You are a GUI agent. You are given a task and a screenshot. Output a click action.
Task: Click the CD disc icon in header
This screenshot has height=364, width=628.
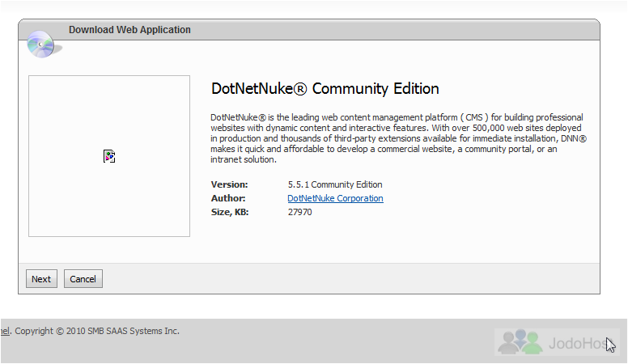pyautogui.click(x=43, y=44)
